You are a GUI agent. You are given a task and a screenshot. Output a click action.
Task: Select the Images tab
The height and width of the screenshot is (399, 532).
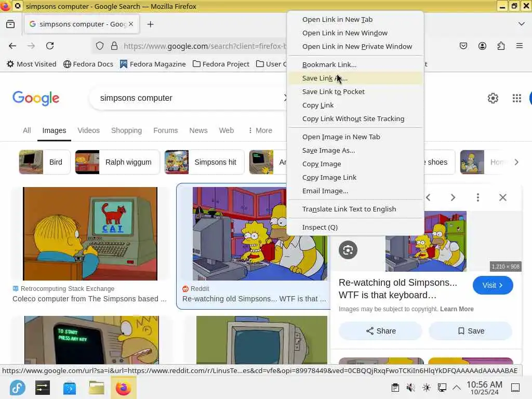click(54, 130)
